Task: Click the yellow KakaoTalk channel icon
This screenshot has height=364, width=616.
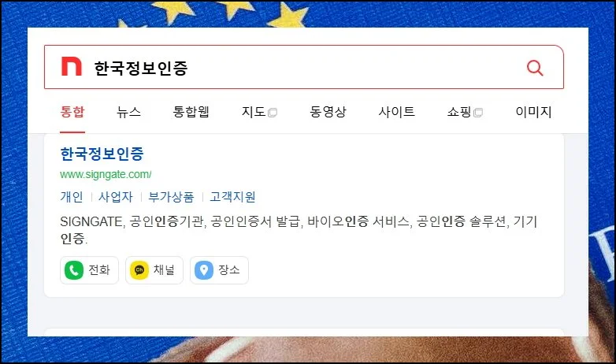Action: tap(139, 270)
